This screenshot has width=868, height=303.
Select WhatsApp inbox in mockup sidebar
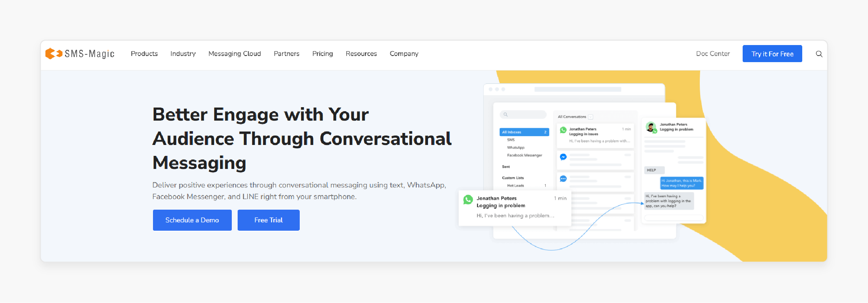(x=516, y=148)
